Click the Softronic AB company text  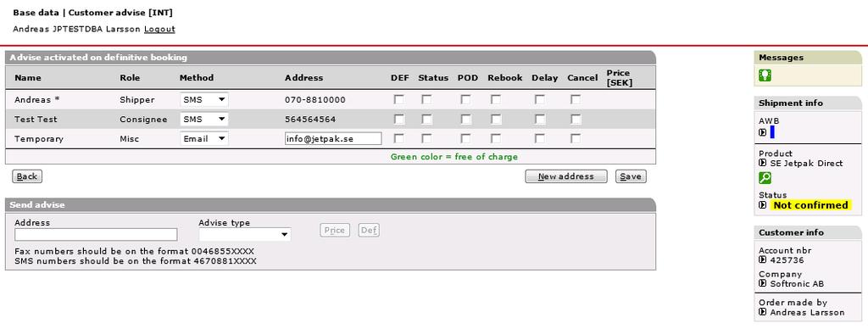coord(797,284)
